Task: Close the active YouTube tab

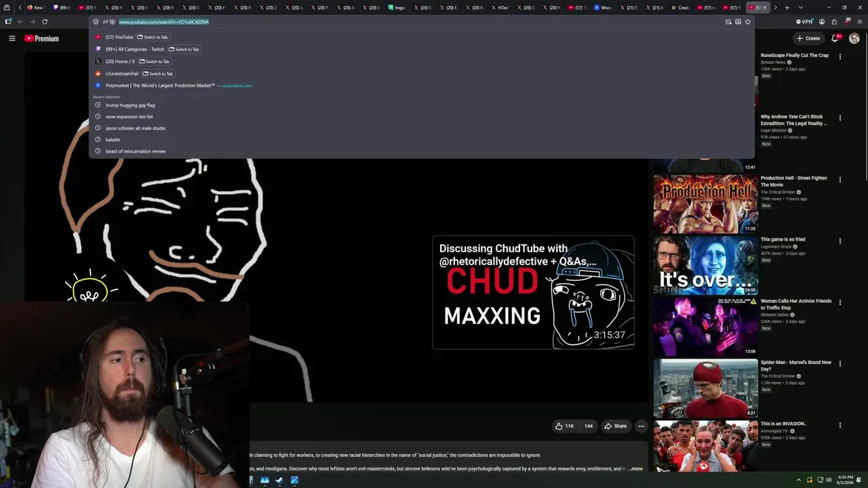Action: point(765,7)
